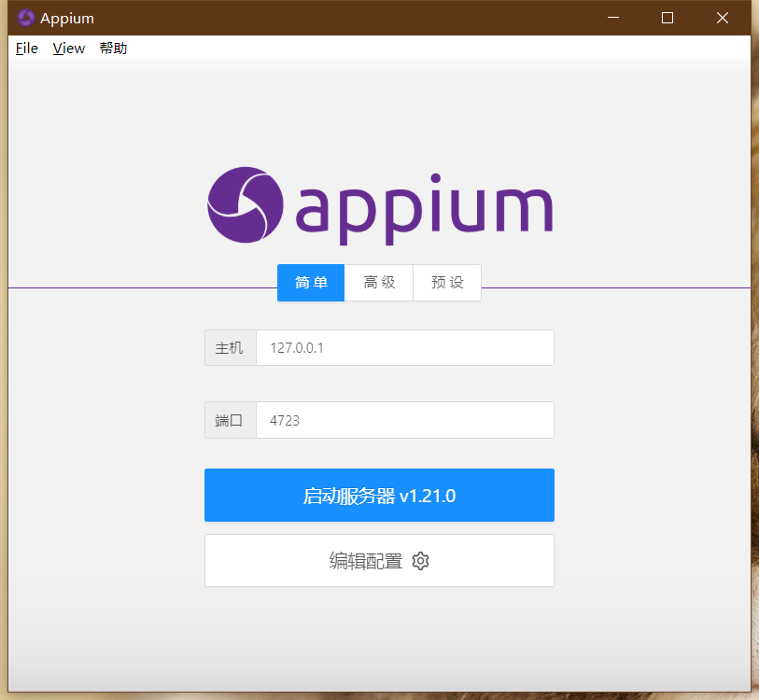The height and width of the screenshot is (700, 759).
Task: Focus the 端口 port input field
Action: click(405, 420)
